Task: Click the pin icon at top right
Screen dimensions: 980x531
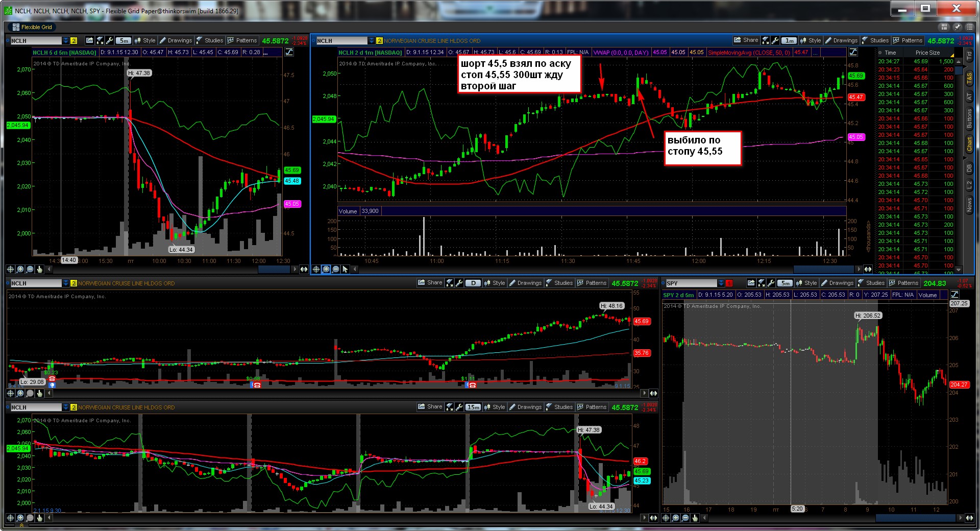Action: (x=957, y=27)
